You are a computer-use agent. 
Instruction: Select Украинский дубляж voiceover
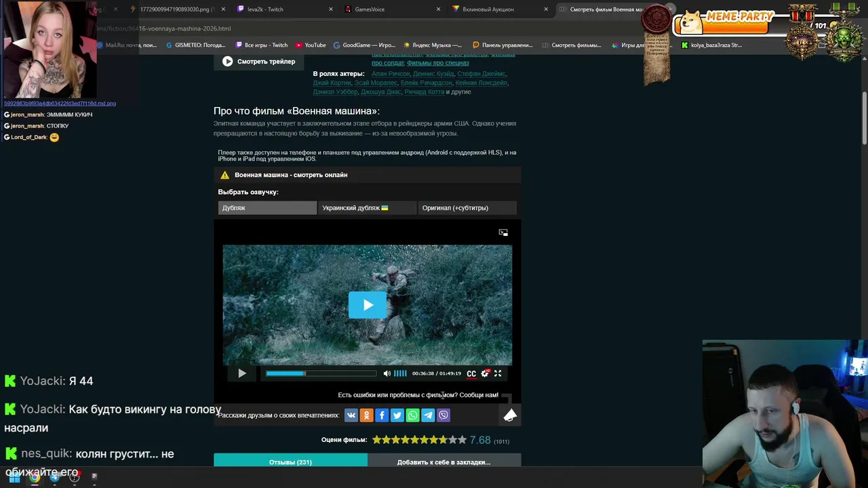click(x=367, y=208)
